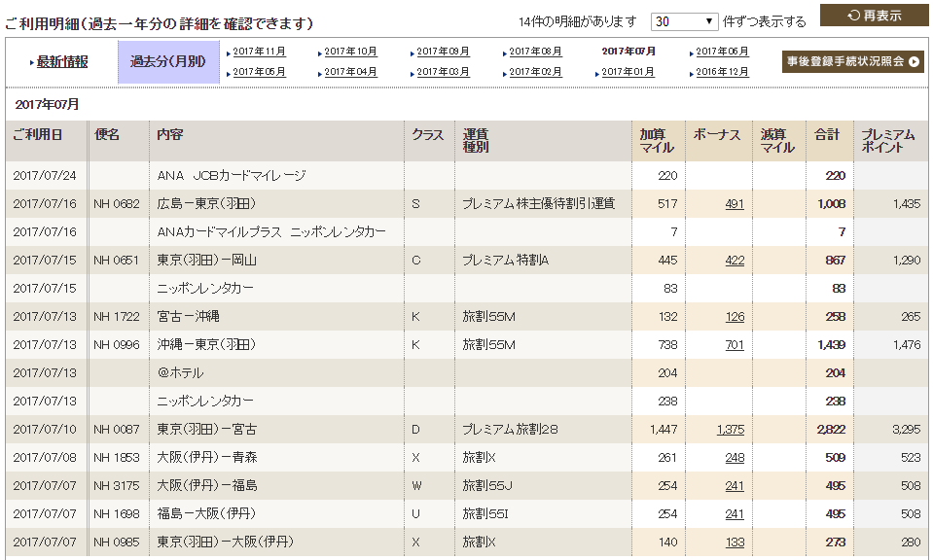Screen dimensions: 933x560
Task: Select 東京(羽田)－大阪(伊丹) route text
Action: pyautogui.click(x=226, y=542)
